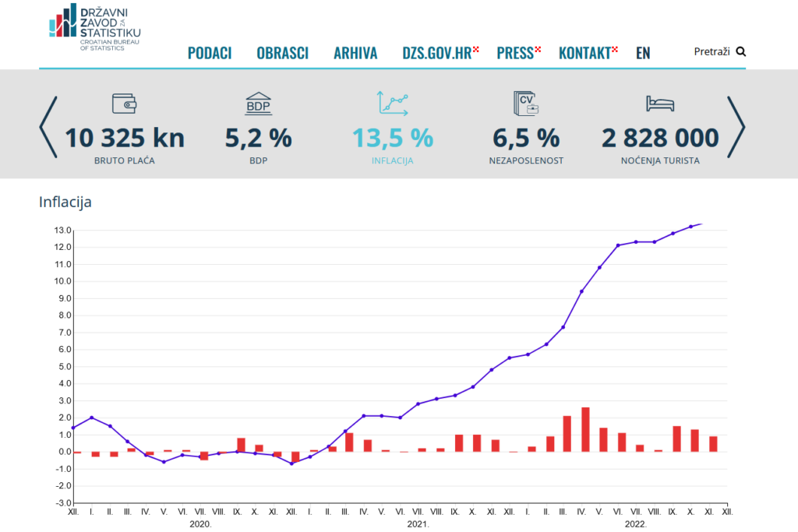
Task: Open the DZS.GOV.HR external link
Action: (x=437, y=53)
